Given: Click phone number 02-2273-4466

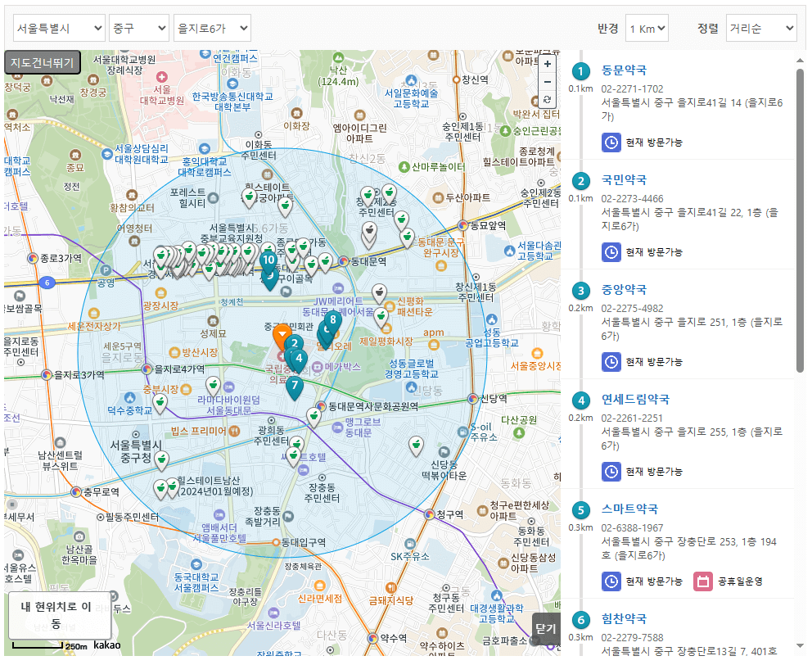Looking at the screenshot, I should pos(632,199).
